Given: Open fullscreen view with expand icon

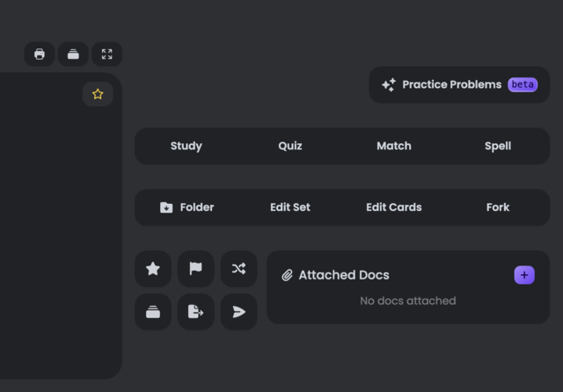Looking at the screenshot, I should (107, 54).
